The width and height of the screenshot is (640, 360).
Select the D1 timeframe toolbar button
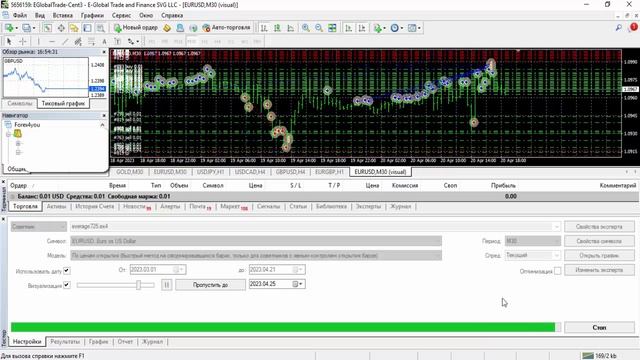(x=231, y=41)
